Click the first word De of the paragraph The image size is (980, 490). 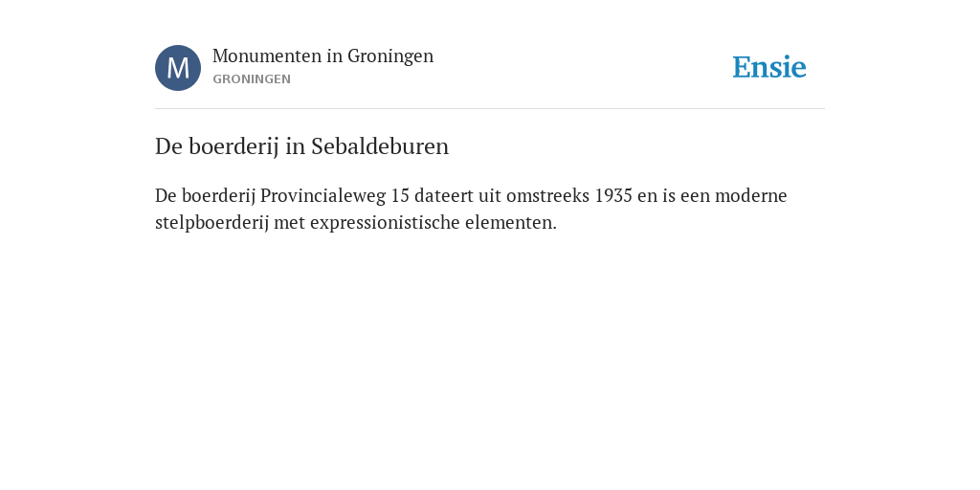[x=166, y=195]
